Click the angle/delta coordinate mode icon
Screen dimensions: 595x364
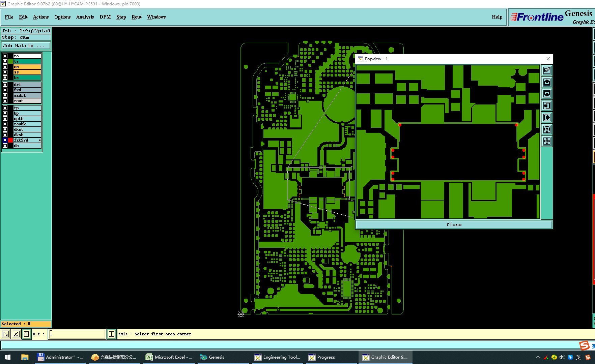[x=16, y=334]
